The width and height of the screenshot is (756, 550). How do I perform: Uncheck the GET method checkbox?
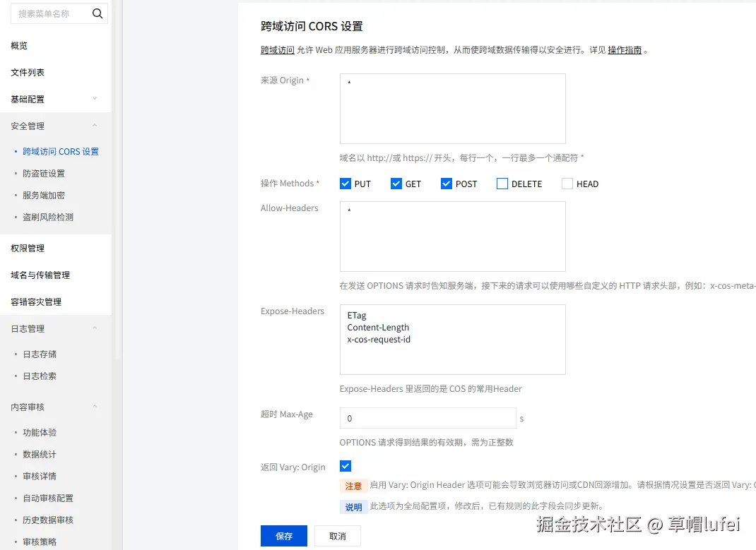tap(396, 184)
